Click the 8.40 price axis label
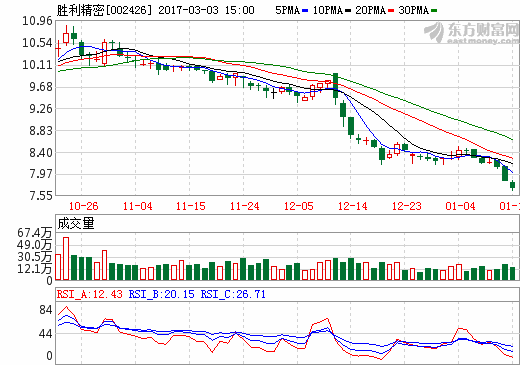Screen dimensions: 520x365 41,153
